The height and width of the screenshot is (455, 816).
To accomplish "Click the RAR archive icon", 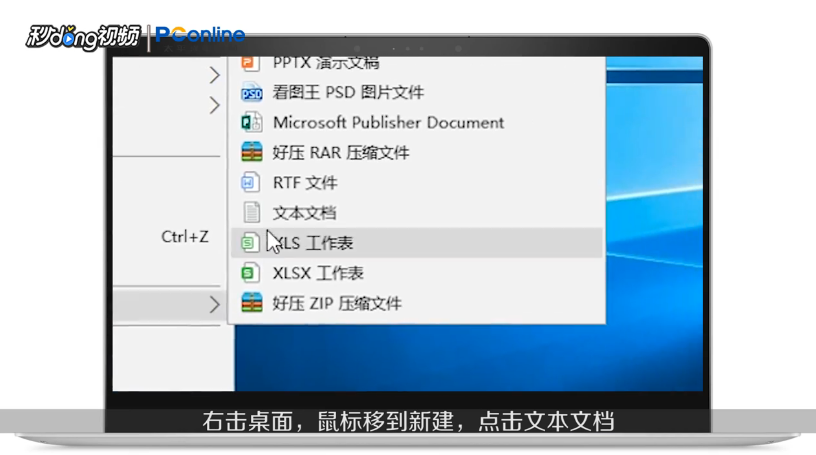I will tap(252, 153).
